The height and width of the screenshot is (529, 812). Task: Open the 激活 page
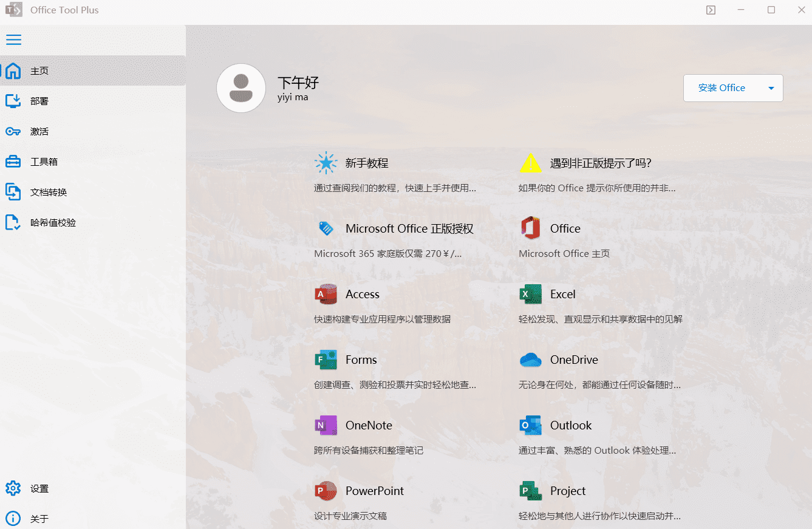coord(93,132)
